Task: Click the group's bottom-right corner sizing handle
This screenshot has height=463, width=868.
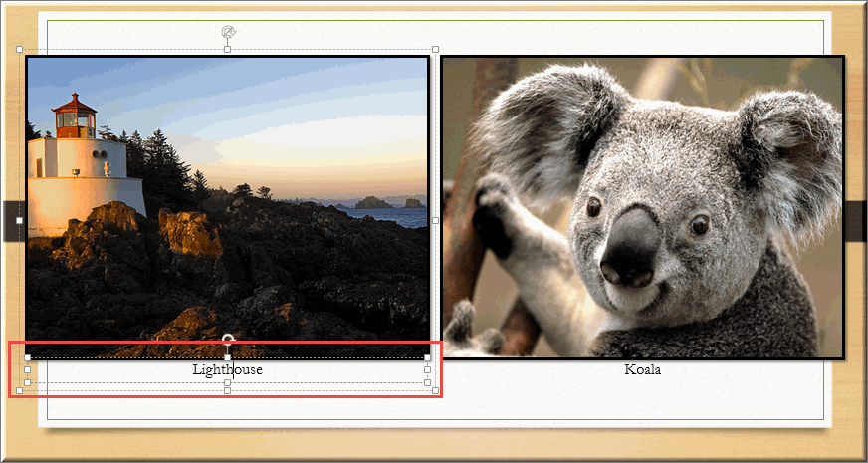Action: coord(436,391)
